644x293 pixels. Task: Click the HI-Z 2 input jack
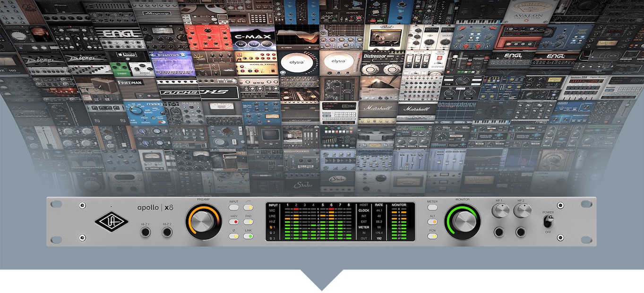coord(167,233)
